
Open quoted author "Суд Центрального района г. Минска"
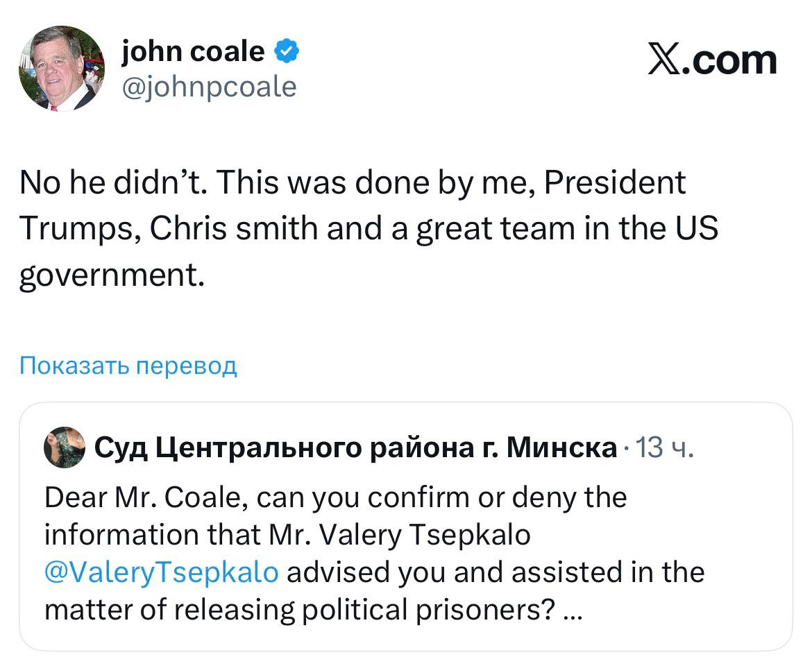[355, 448]
